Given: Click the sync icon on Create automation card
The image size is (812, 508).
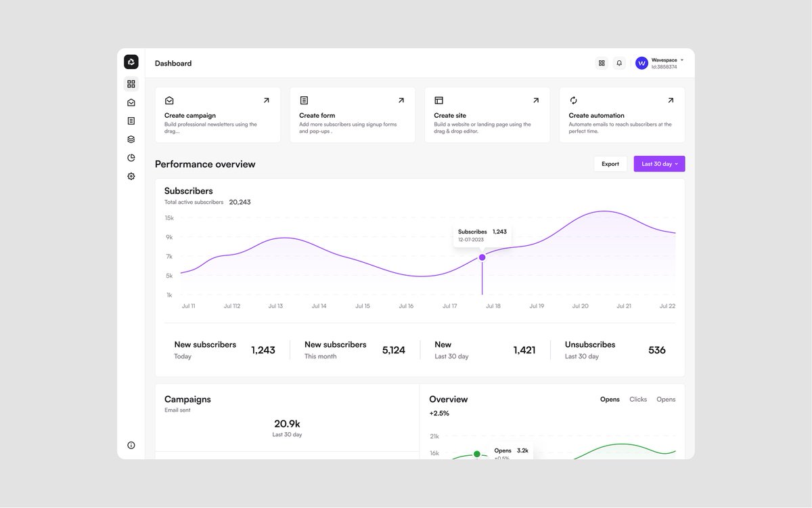Looking at the screenshot, I should pos(573,100).
